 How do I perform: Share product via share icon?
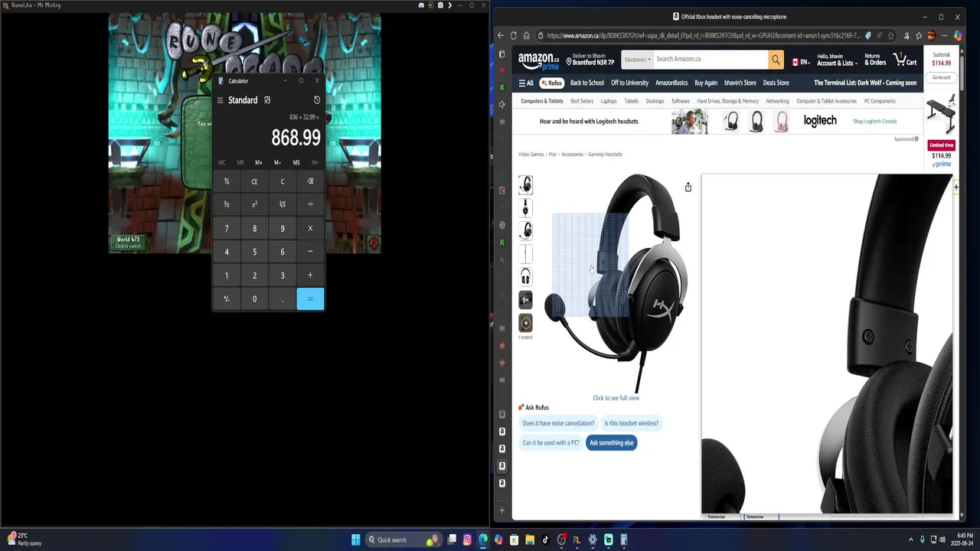(688, 187)
